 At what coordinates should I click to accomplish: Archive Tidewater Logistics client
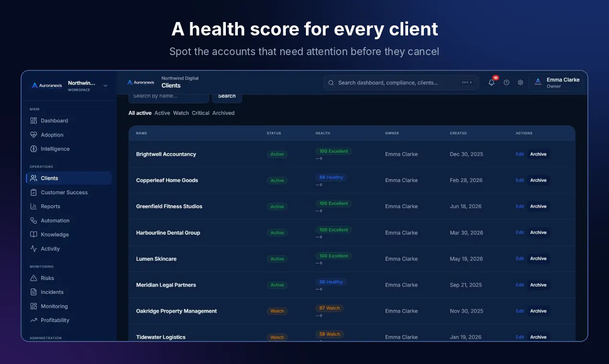point(538,337)
